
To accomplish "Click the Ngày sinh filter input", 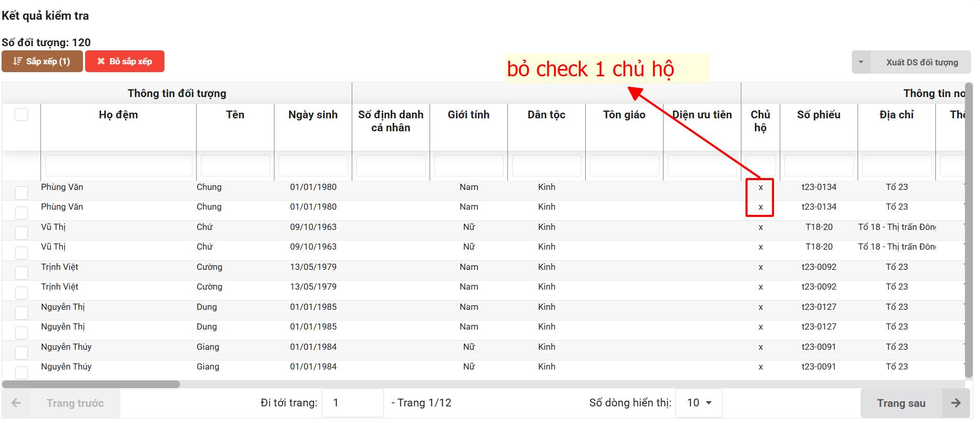I will [313, 166].
